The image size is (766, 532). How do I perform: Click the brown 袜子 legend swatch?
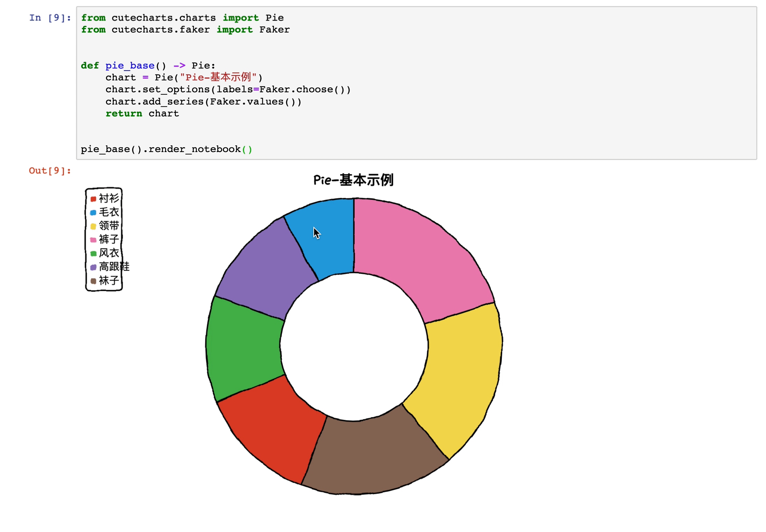[93, 281]
